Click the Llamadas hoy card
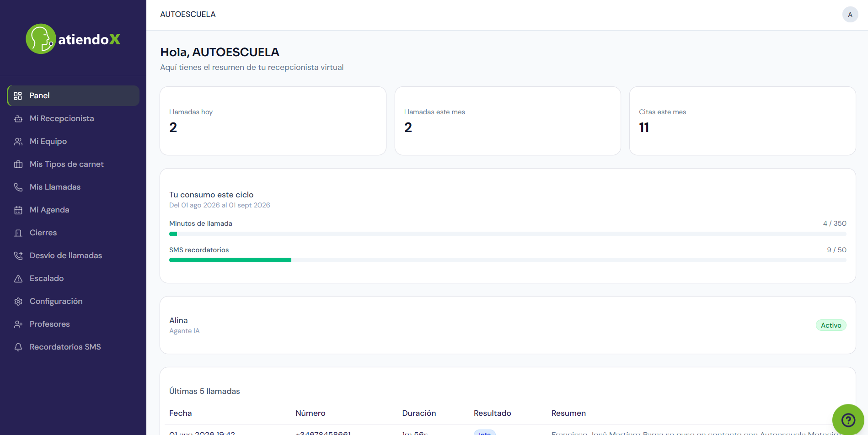The width and height of the screenshot is (868, 435). point(273,121)
